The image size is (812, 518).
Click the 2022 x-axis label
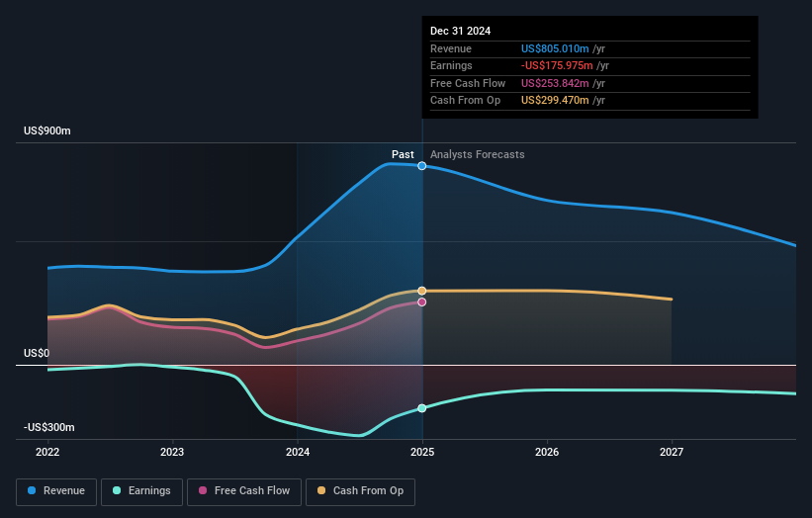point(47,452)
